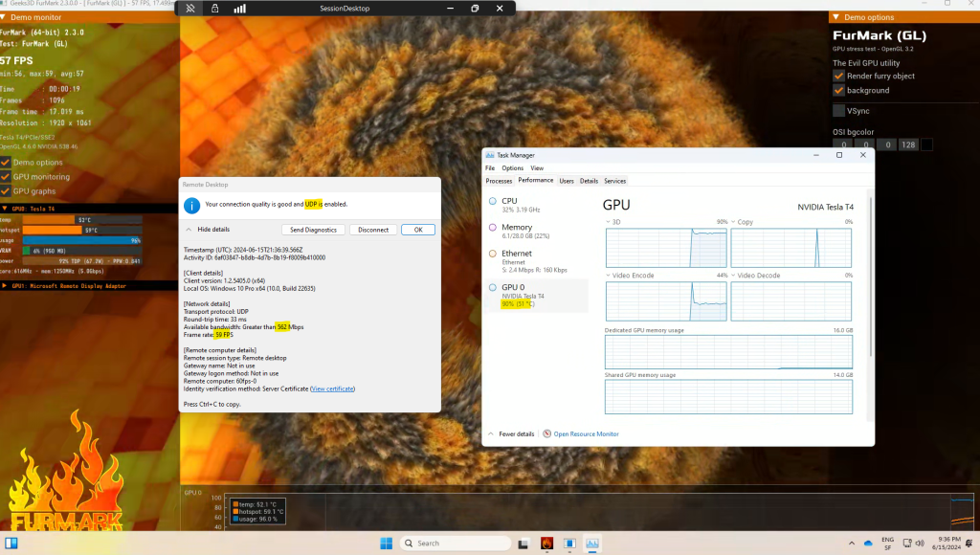Collapse the Demo options panel
980x555 pixels.
point(836,17)
